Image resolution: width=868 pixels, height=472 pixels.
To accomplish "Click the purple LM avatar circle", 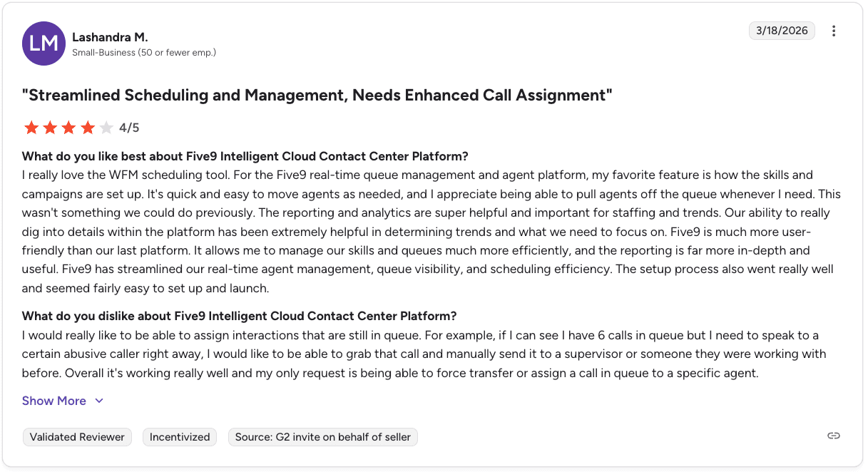I will (x=44, y=43).
